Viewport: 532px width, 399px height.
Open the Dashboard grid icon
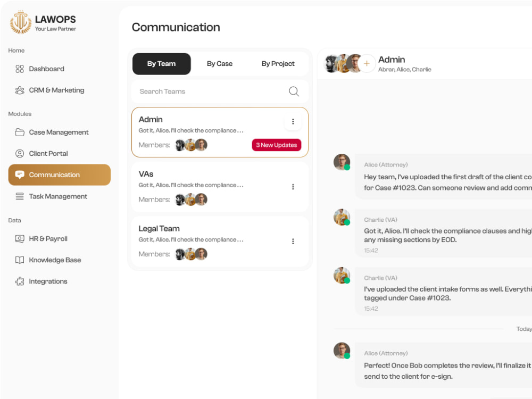(20, 69)
